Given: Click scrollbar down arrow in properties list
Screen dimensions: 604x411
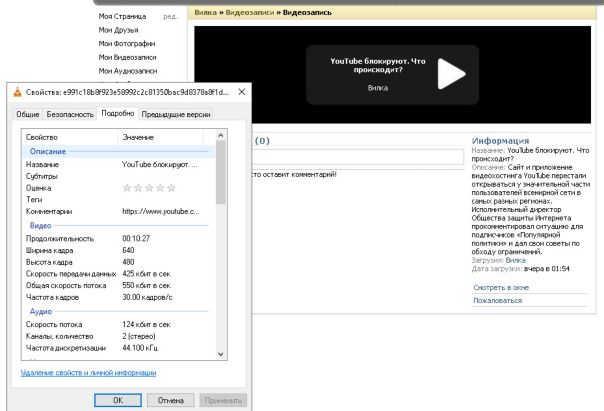Looking at the screenshot, I should (222, 353).
